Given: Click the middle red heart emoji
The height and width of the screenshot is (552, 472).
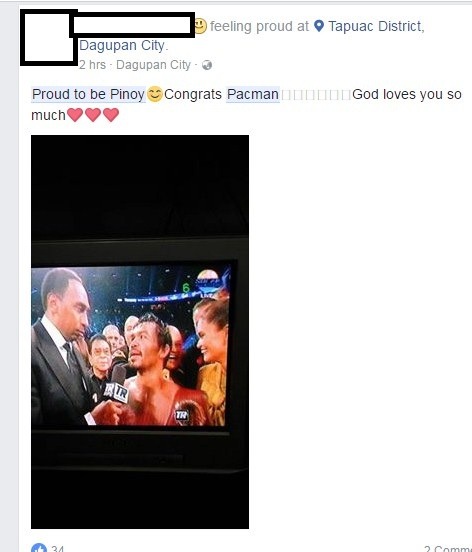Looking at the screenshot, I should [x=93, y=115].
